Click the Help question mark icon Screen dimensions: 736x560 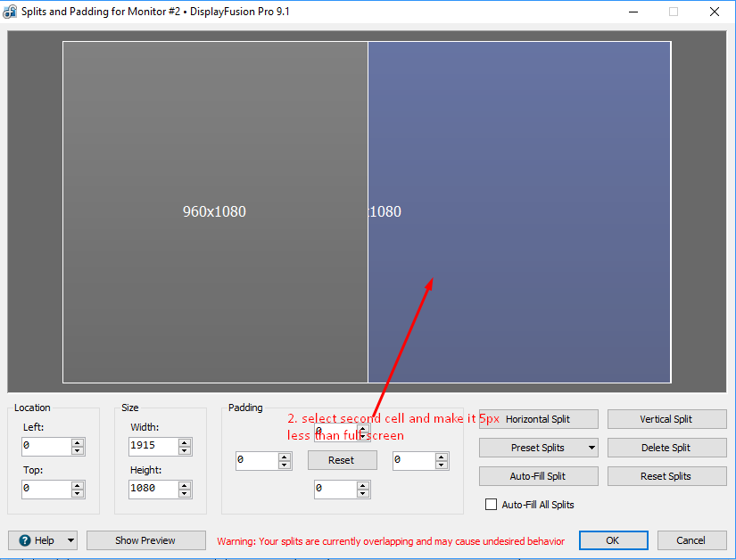(25, 540)
